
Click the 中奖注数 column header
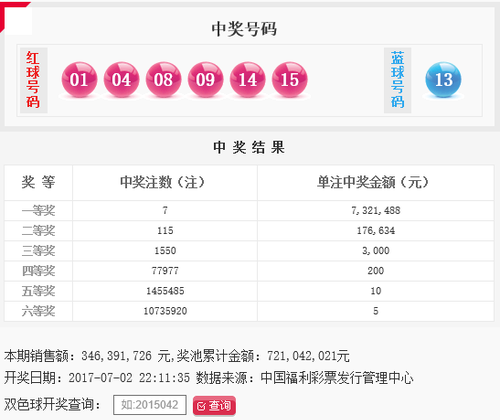[x=162, y=182]
